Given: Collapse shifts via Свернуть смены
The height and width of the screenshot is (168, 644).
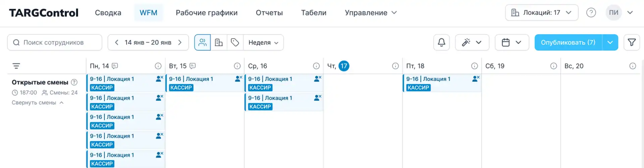Looking at the screenshot, I should [x=38, y=102].
